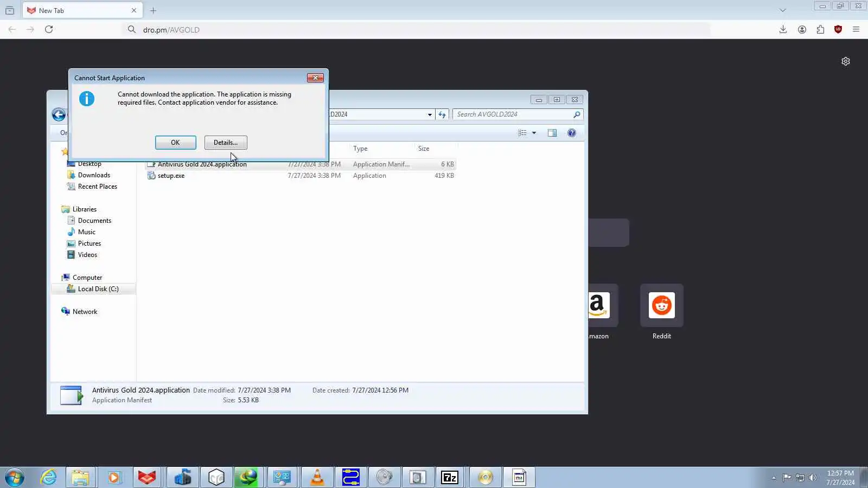The image size is (868, 488).
Task: Click the taskbar clock showing 12:57 PM
Action: point(840,478)
